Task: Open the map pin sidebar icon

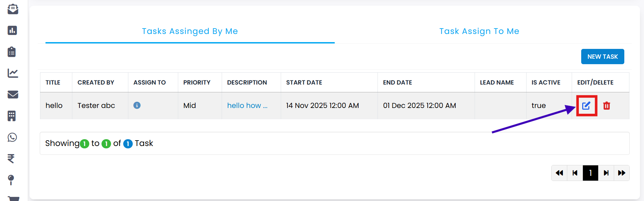Action: [x=11, y=180]
